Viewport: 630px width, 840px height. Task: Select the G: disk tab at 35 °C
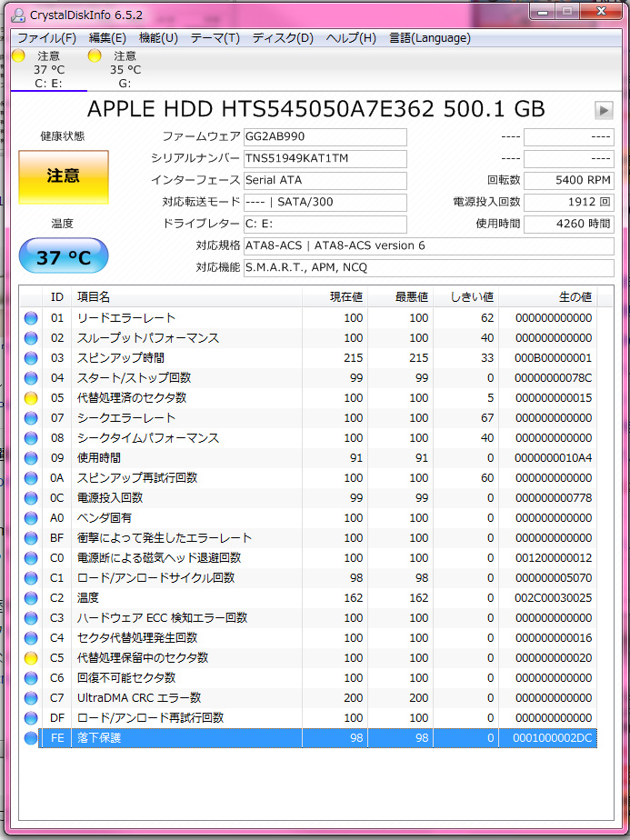point(125,70)
